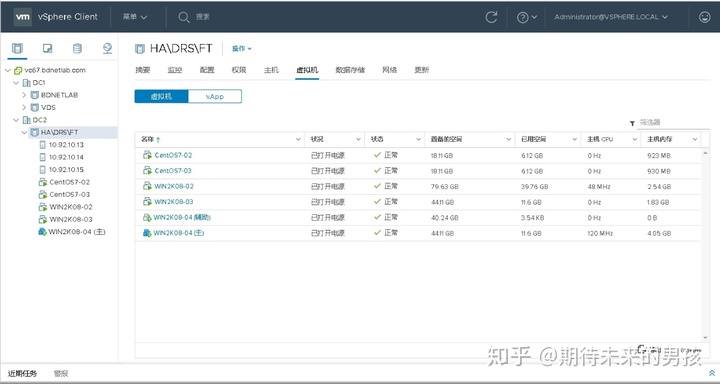Click the vm logo in header
The height and width of the screenshot is (385, 720).
22,17
